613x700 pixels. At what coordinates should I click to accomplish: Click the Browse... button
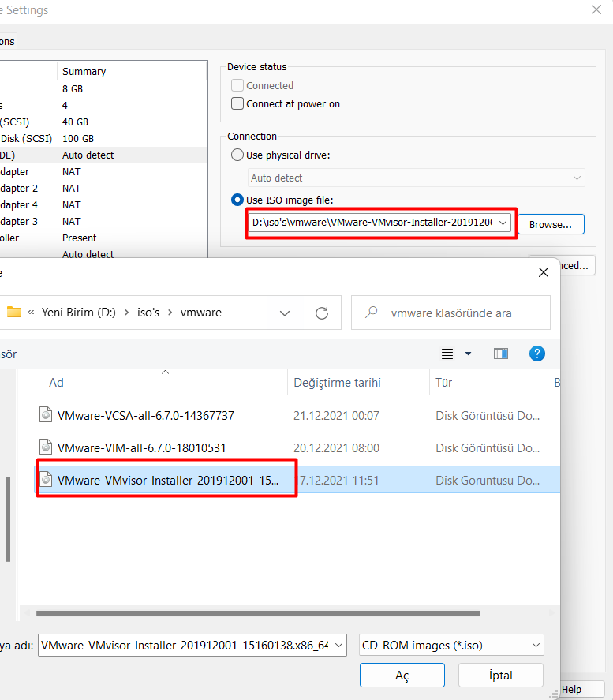pyautogui.click(x=551, y=224)
